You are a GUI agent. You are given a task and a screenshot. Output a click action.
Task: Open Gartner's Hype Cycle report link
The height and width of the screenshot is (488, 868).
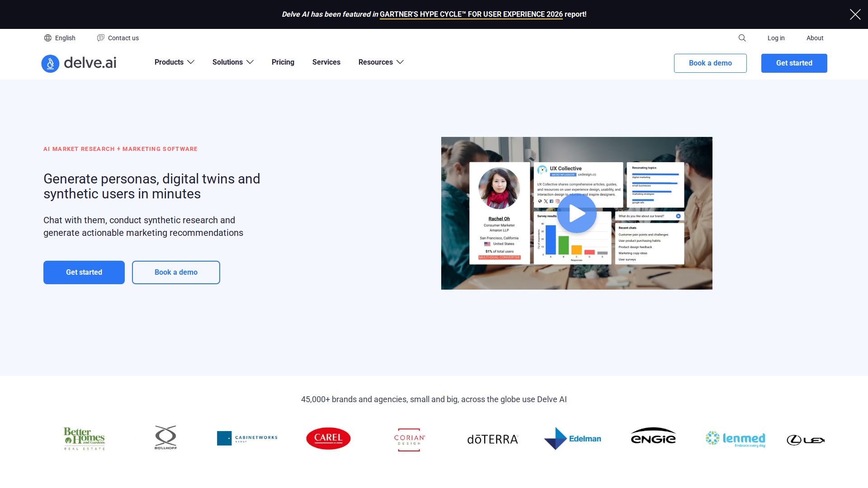[x=471, y=14]
